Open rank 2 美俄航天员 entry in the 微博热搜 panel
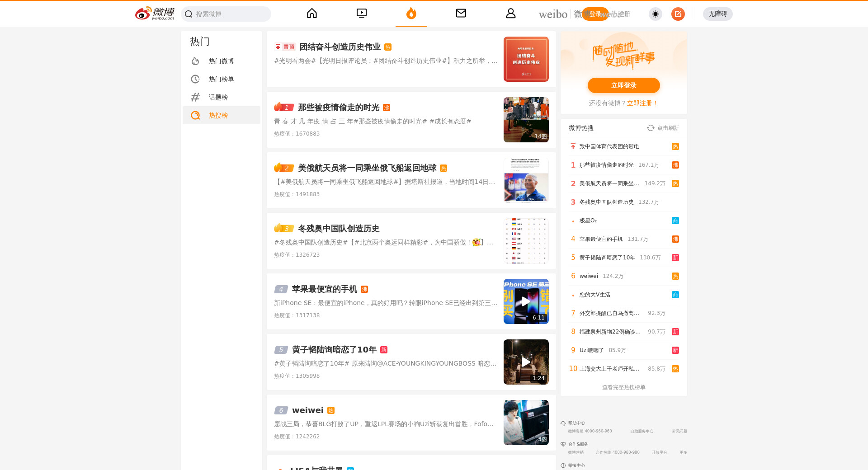Screen dimensions: 868x470 (x=624, y=183)
